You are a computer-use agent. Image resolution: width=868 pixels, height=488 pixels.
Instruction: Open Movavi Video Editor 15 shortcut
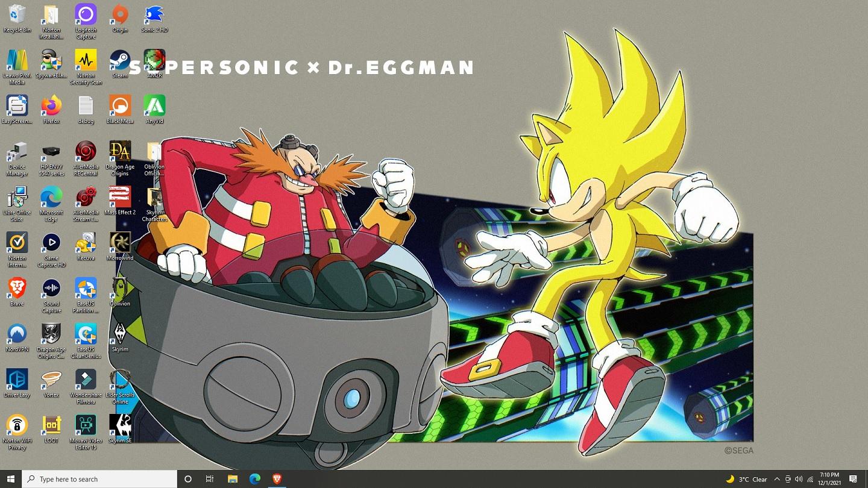pyautogui.click(x=86, y=433)
